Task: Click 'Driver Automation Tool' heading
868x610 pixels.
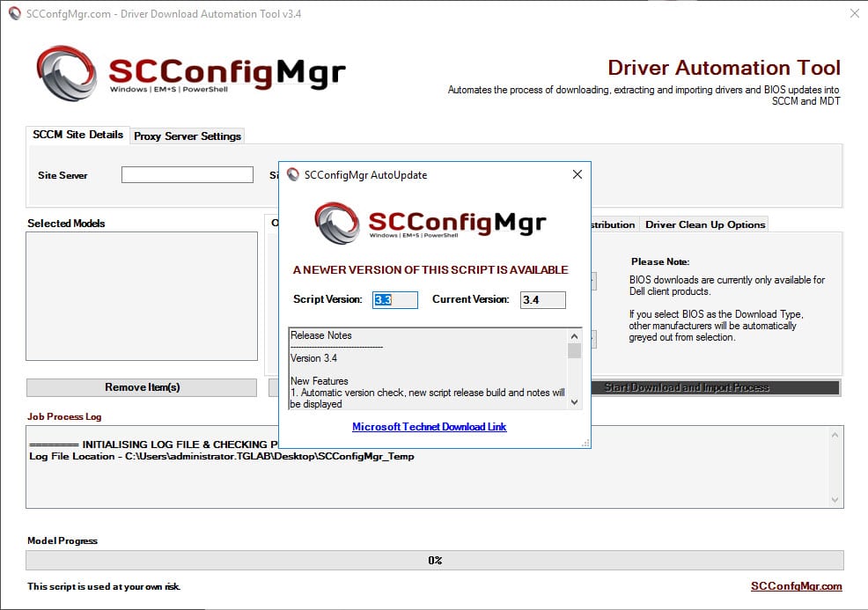Action: coord(725,68)
